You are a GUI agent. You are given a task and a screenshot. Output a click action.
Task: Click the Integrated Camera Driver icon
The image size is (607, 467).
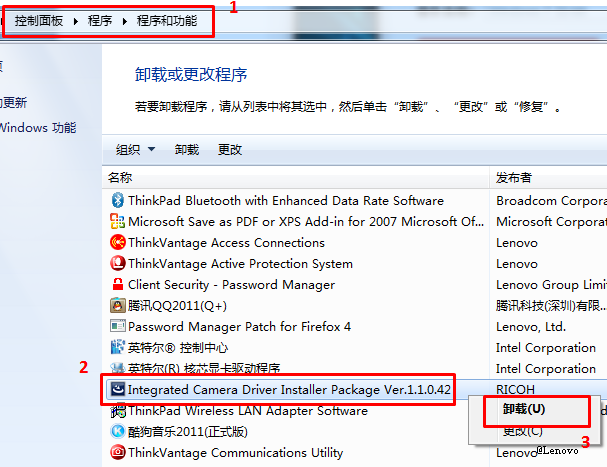pyautogui.click(x=118, y=388)
